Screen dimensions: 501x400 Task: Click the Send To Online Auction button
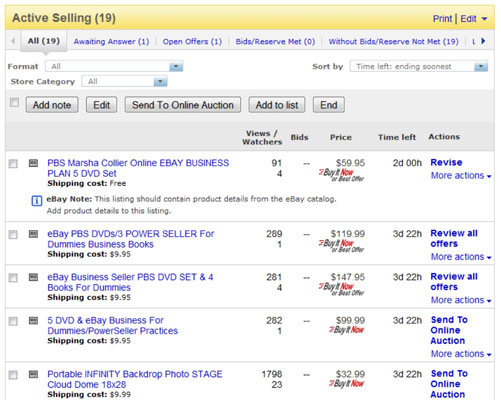[x=183, y=105]
